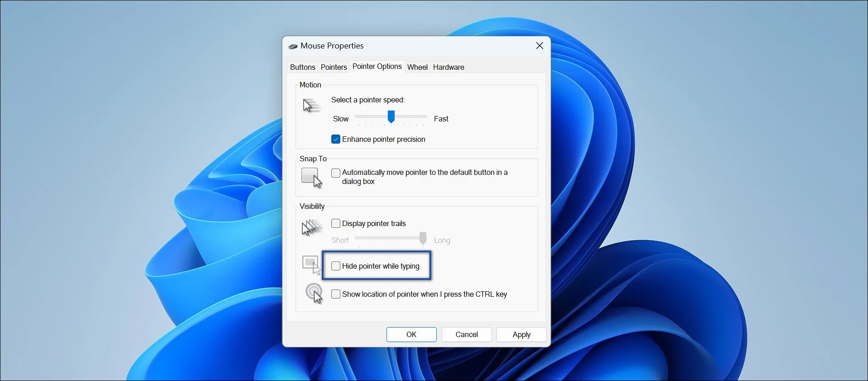Disable Enhance pointer precision
The width and height of the screenshot is (868, 381).
pos(336,140)
